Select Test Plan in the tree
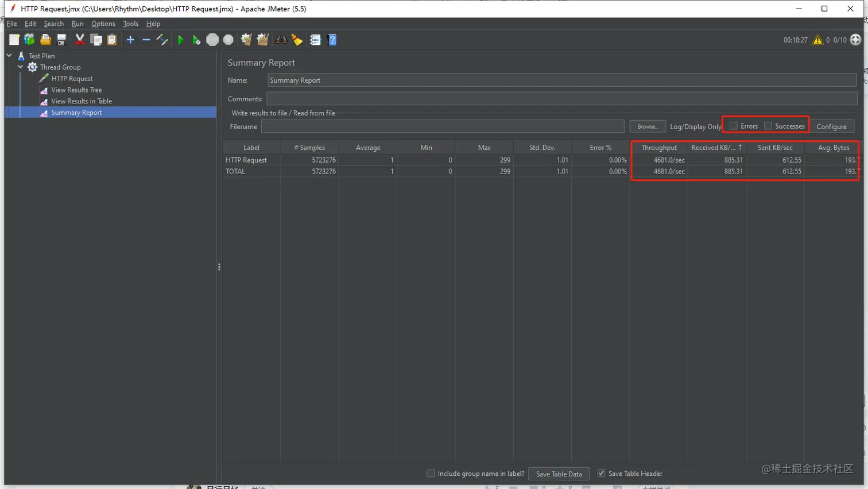The image size is (868, 489). [x=41, y=56]
